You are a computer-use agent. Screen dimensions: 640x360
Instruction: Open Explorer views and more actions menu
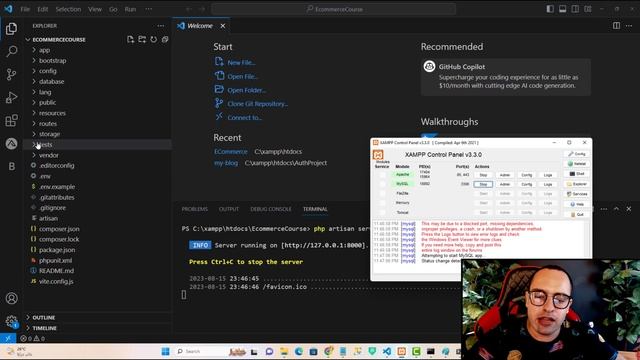click(161, 26)
